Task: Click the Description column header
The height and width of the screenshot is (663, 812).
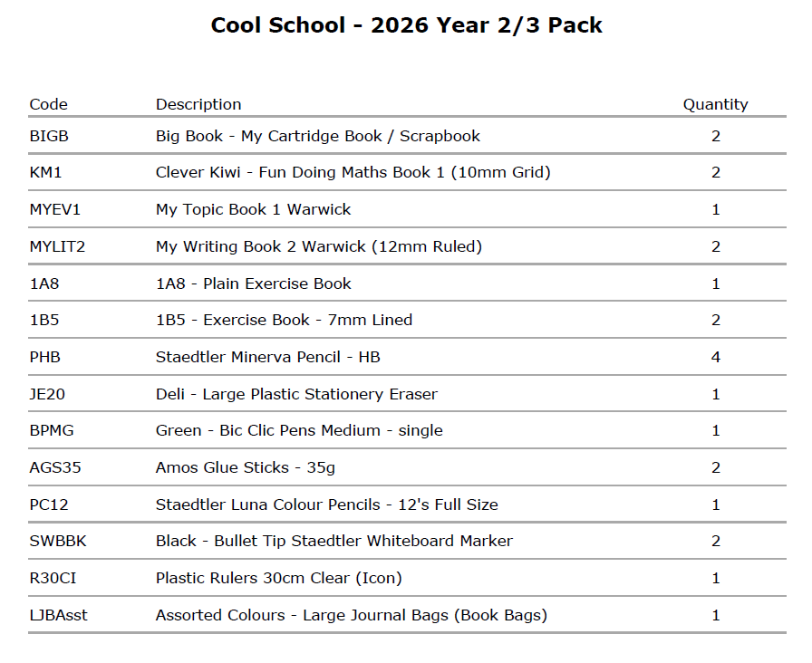Action: point(198,104)
